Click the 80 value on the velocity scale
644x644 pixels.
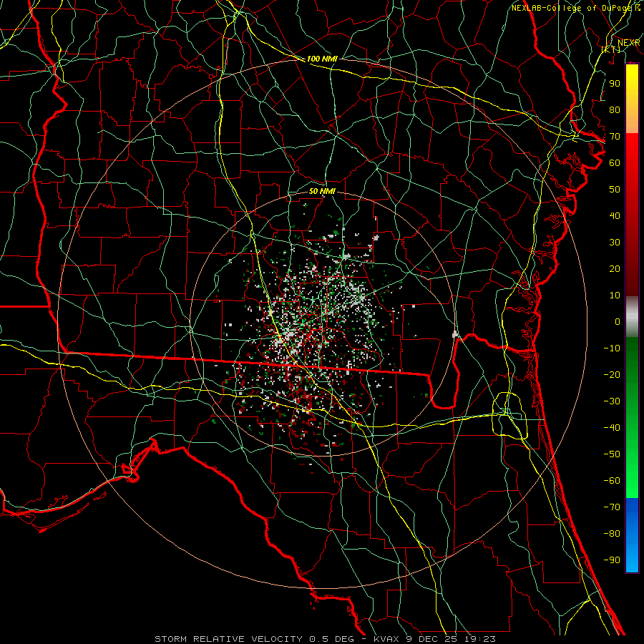click(615, 109)
